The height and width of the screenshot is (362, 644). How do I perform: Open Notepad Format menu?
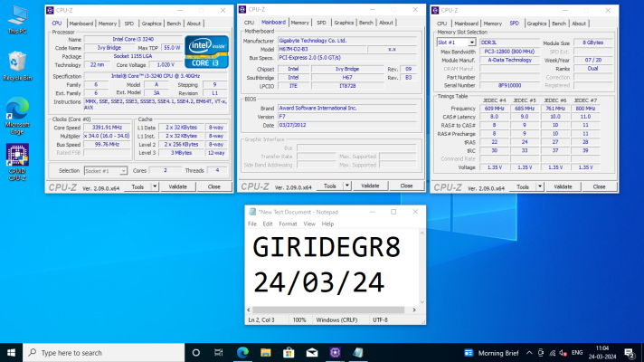click(x=288, y=224)
